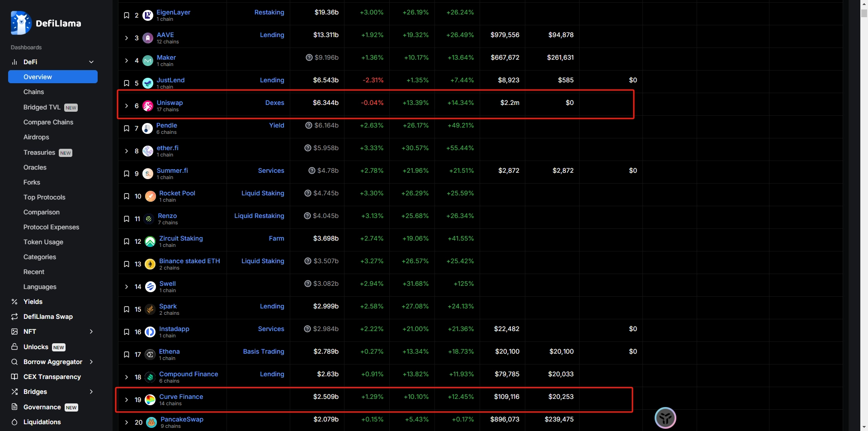Screen dimensions: 868x431
Task: Expand ether.fi row details
Action: 127,151
